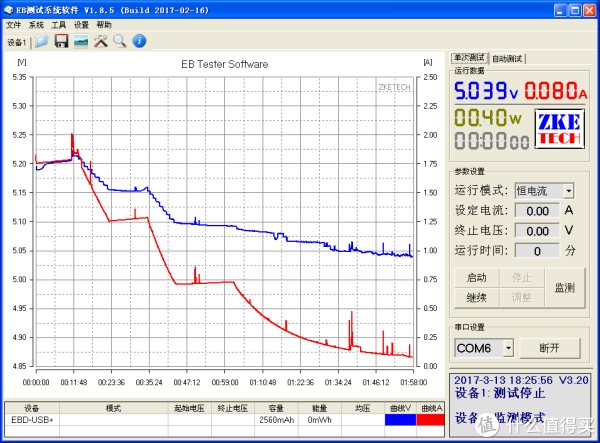
Task: Click the 设定电流 input field
Action: pyautogui.click(x=537, y=211)
